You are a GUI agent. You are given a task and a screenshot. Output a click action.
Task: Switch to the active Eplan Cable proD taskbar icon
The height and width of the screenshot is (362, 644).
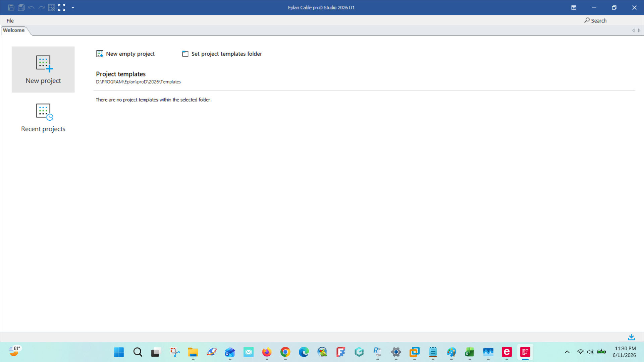(x=525, y=352)
